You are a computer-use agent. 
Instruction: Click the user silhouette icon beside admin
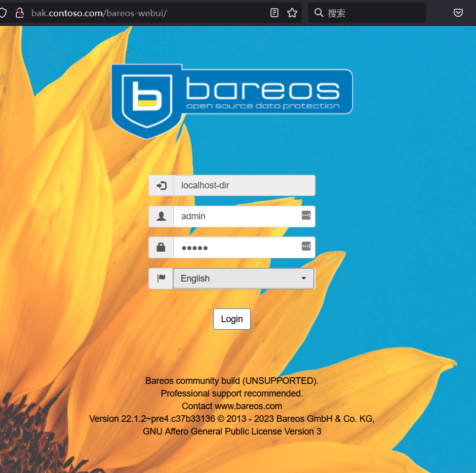[x=161, y=216]
